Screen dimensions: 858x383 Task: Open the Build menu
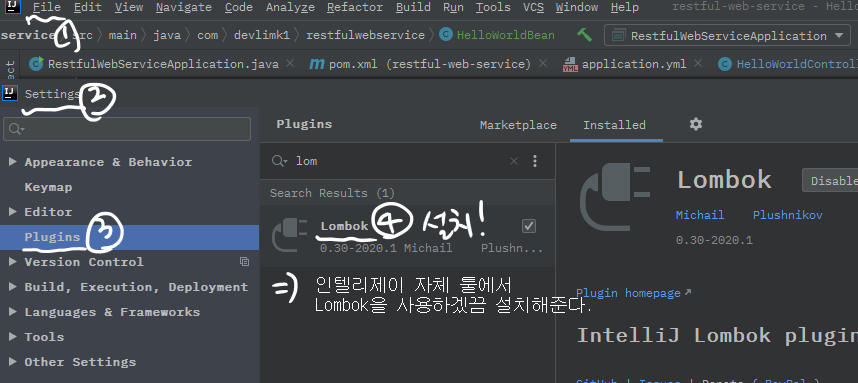[413, 7]
